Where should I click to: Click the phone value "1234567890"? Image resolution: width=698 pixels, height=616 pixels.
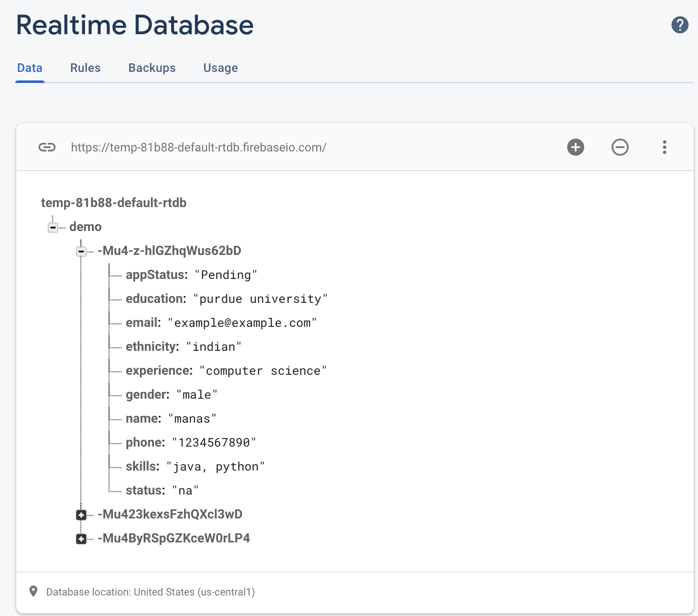tap(214, 443)
